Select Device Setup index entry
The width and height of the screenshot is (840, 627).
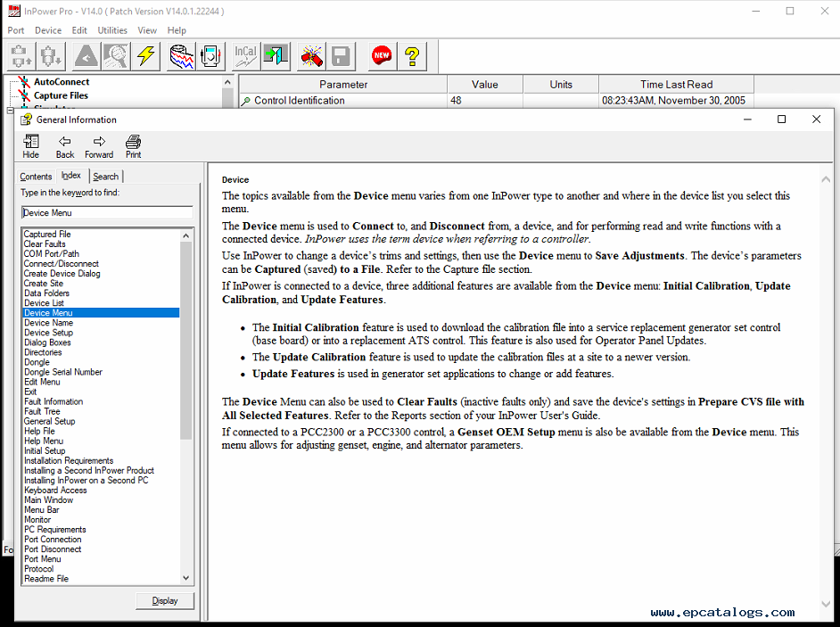(x=48, y=333)
